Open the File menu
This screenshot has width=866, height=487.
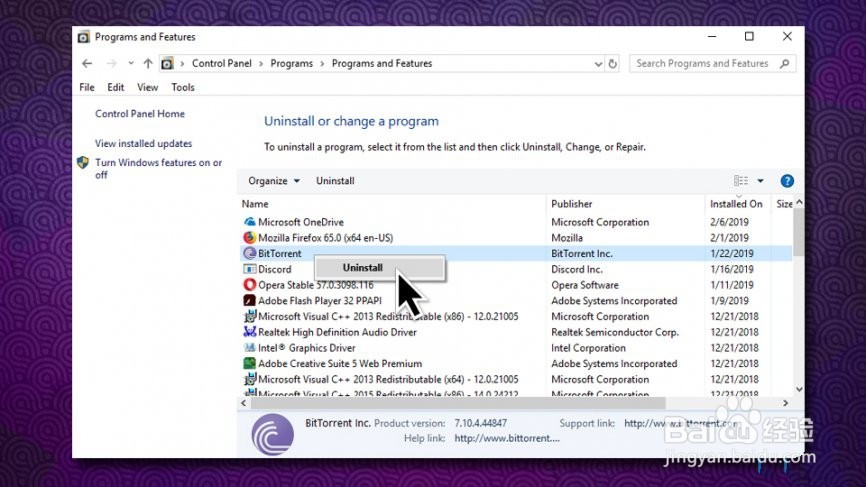click(87, 87)
